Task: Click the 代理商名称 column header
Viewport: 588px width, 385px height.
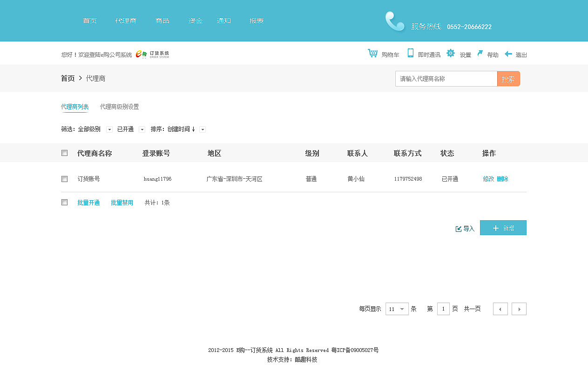Action: [x=95, y=154]
